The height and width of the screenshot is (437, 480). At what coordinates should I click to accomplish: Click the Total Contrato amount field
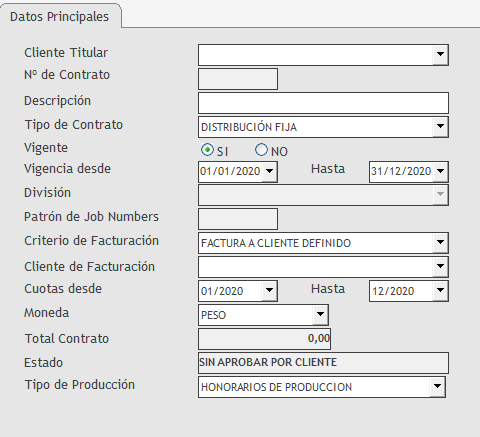click(264, 339)
